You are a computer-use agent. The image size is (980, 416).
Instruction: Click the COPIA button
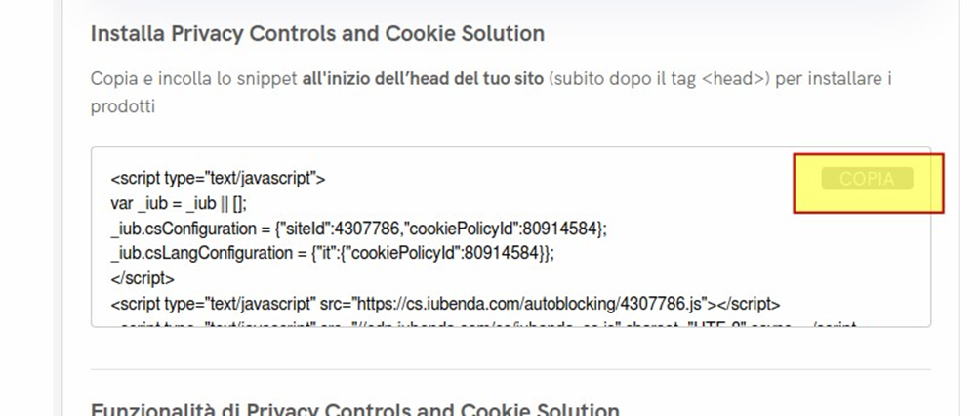pos(867,180)
